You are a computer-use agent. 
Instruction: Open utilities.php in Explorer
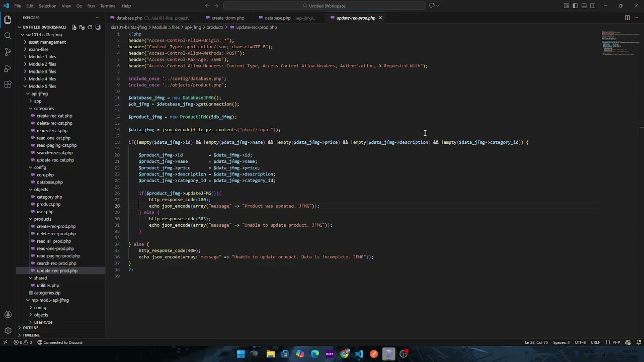(48, 286)
